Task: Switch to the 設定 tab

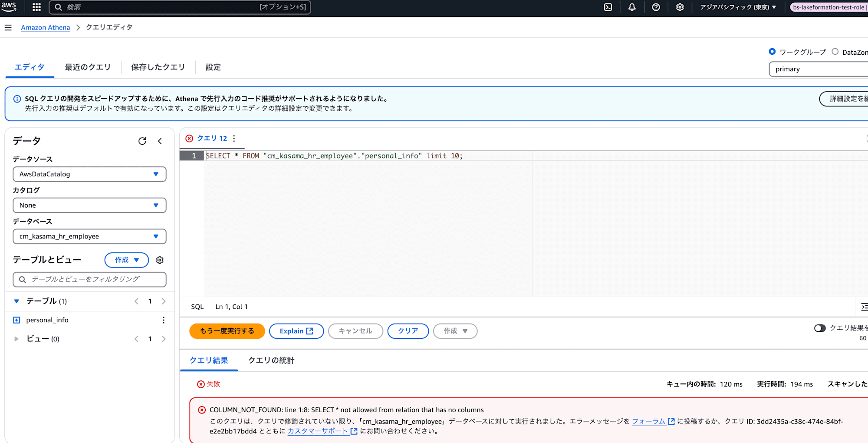Action: (213, 67)
